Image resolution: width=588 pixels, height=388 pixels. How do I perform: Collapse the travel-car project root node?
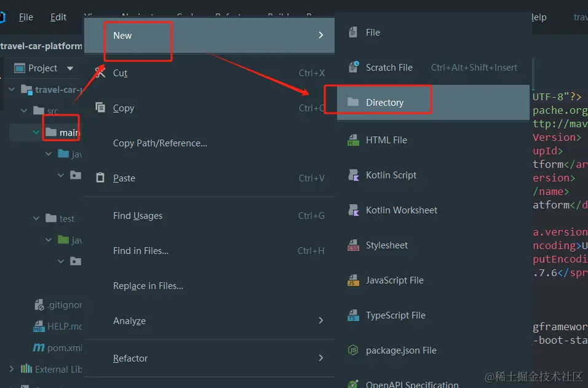12,89
